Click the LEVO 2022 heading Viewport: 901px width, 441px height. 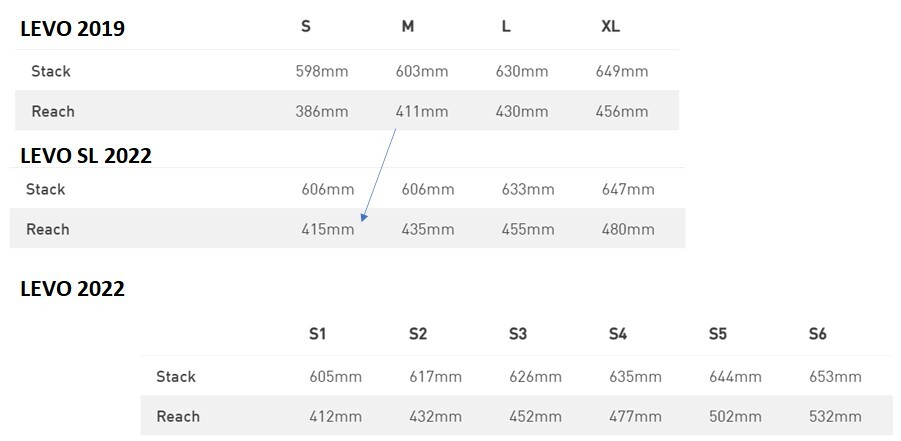[73, 289]
